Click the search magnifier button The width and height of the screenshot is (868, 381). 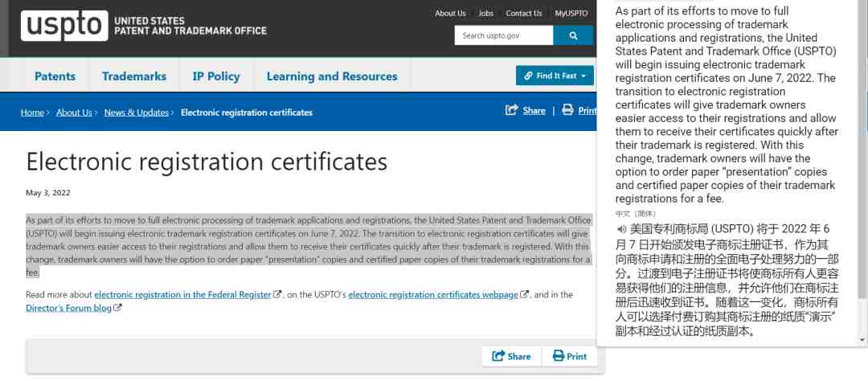pyautogui.click(x=573, y=35)
